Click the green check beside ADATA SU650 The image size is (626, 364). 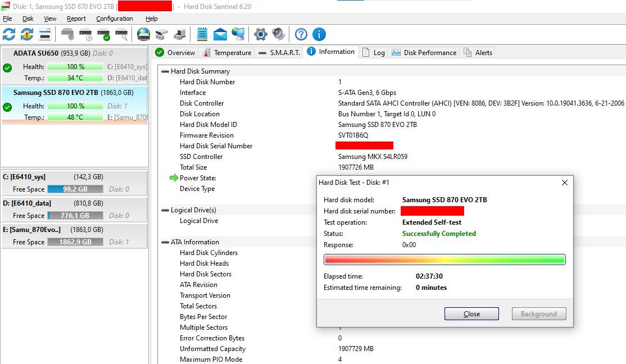[7, 68]
